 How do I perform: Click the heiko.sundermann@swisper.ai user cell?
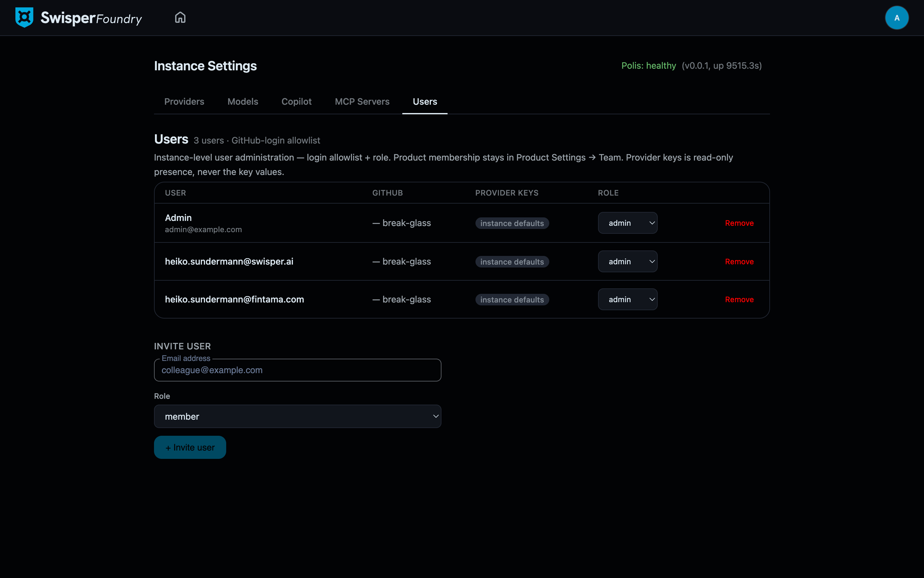[229, 261]
